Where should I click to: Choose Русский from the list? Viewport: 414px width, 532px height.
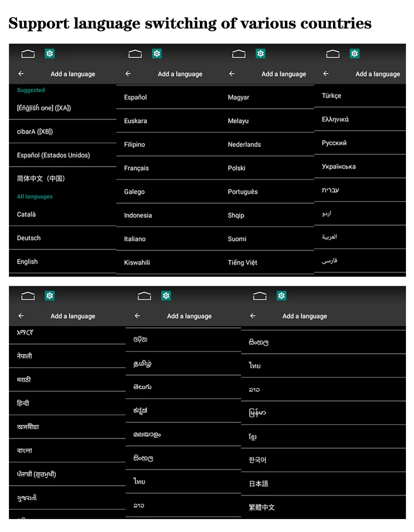pos(360,143)
